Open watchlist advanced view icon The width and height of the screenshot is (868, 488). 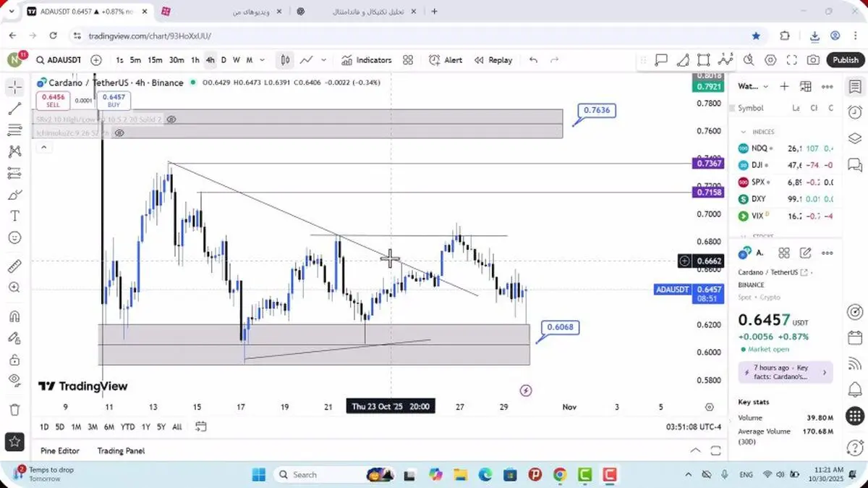tap(806, 86)
